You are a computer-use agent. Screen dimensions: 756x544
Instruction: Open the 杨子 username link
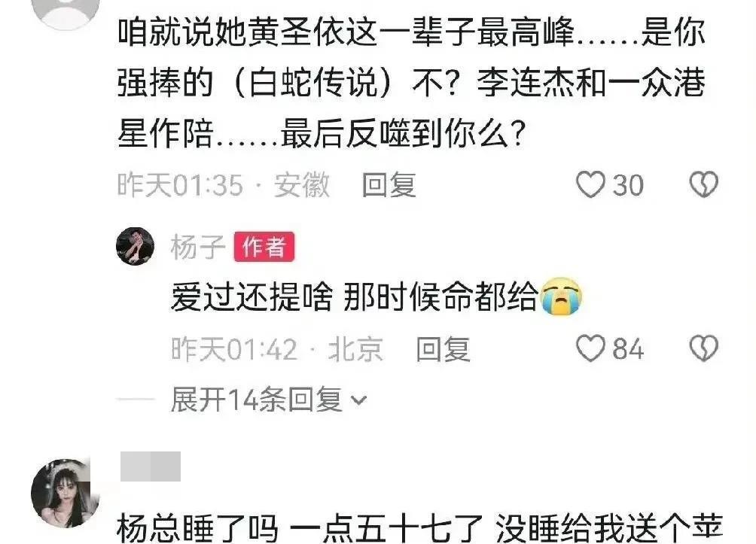pos(198,247)
